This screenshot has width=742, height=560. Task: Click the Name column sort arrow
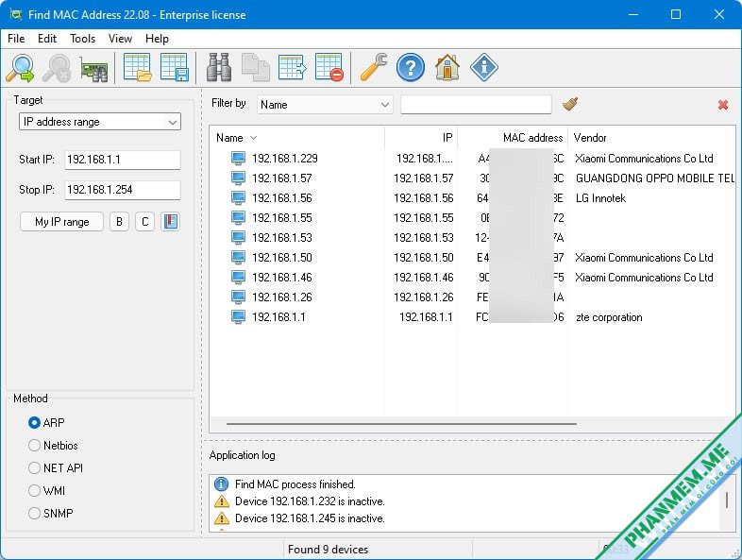pos(253,138)
